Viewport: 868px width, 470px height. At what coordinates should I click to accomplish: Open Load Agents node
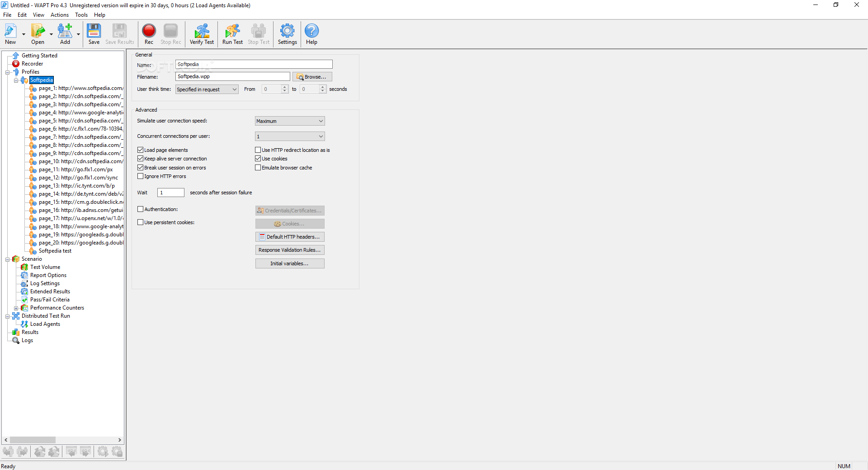(x=45, y=324)
